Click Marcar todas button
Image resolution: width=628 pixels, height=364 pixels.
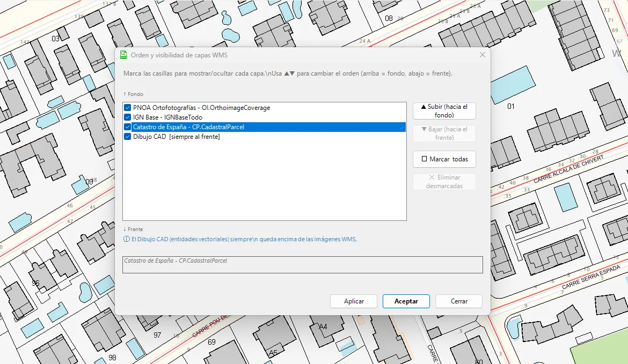pos(444,159)
